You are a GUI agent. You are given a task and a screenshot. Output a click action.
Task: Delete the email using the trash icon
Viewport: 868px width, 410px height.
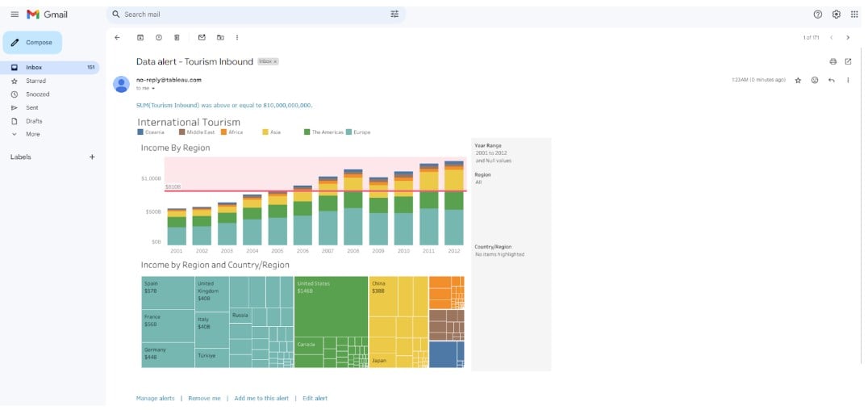(x=177, y=37)
